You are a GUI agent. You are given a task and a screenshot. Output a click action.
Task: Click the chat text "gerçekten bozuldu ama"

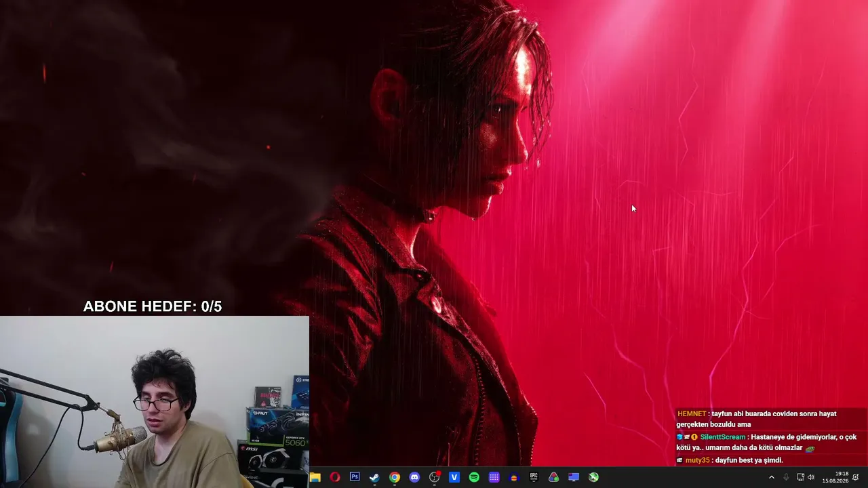pyautogui.click(x=713, y=425)
